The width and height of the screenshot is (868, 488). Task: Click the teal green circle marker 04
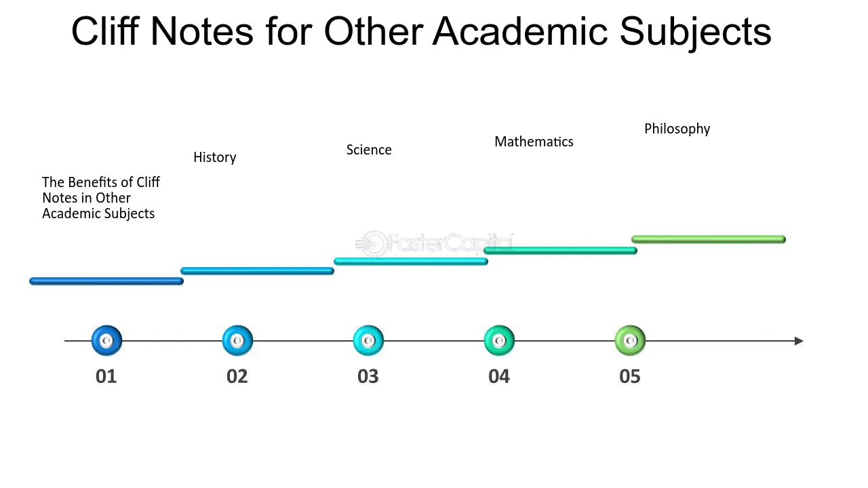(x=499, y=341)
